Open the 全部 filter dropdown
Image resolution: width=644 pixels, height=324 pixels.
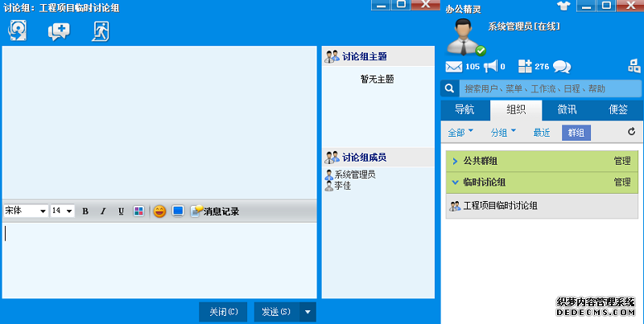[x=460, y=133]
